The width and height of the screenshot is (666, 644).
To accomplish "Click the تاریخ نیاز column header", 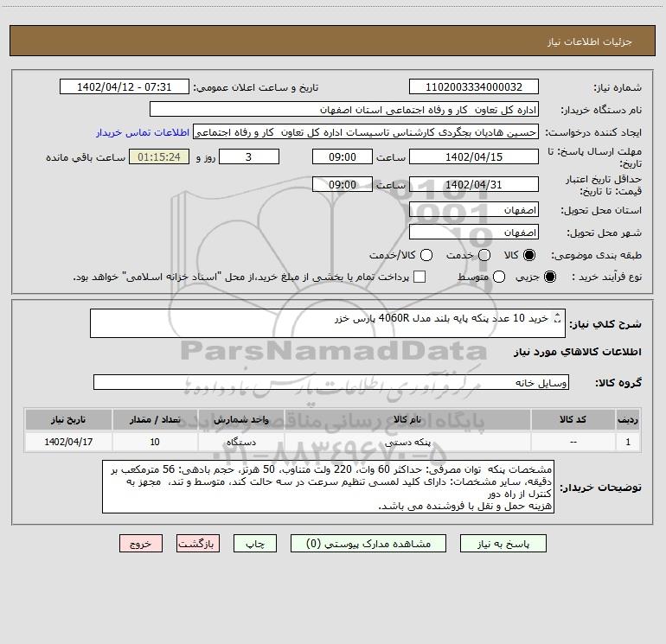I will (x=68, y=419).
